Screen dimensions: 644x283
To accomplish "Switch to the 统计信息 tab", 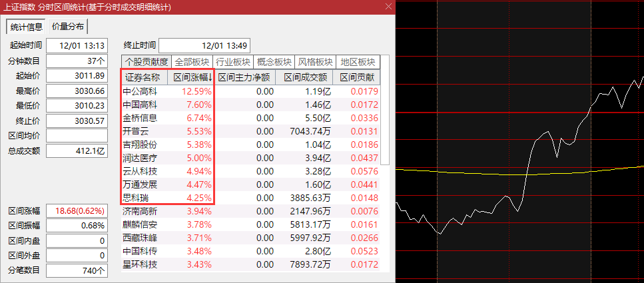I will (x=26, y=27).
